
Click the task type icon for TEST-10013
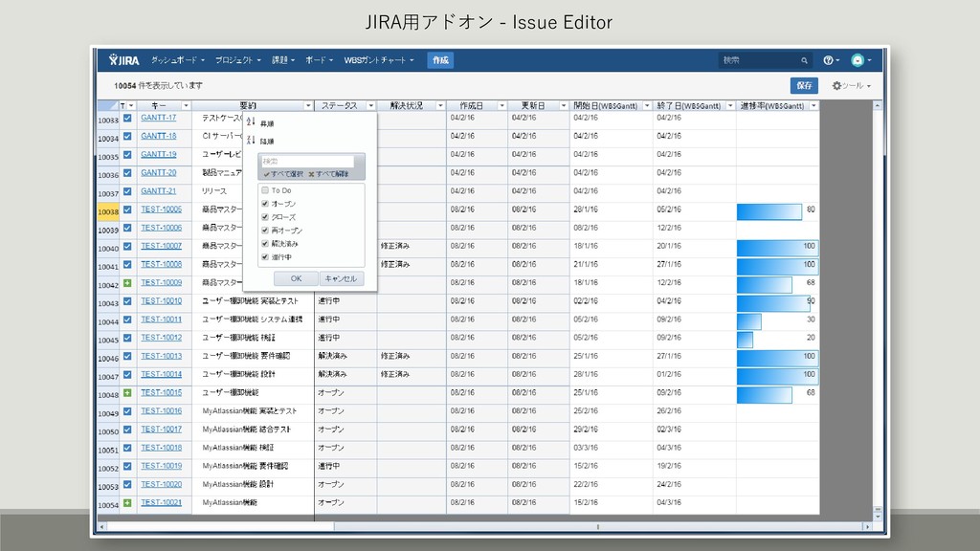[127, 356]
